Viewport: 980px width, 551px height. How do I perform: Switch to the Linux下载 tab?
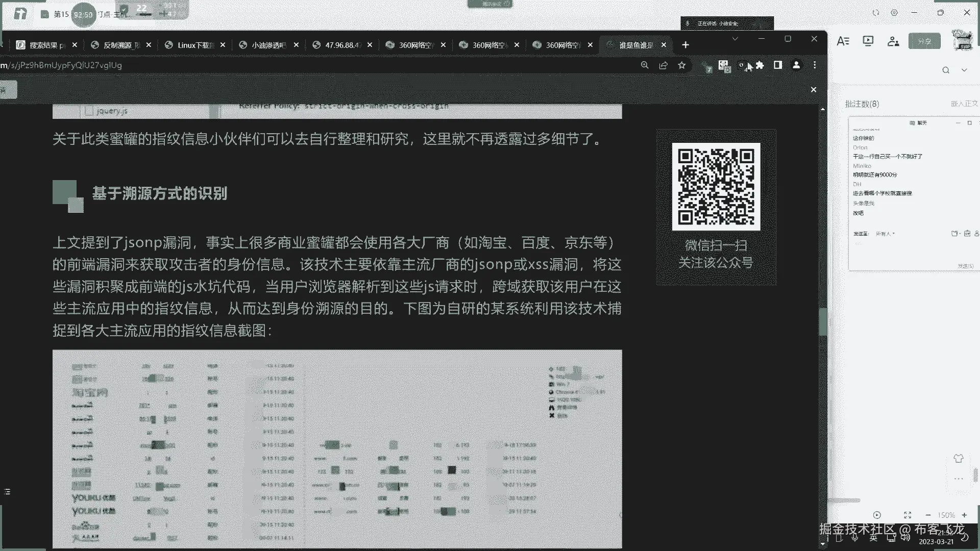(x=195, y=45)
